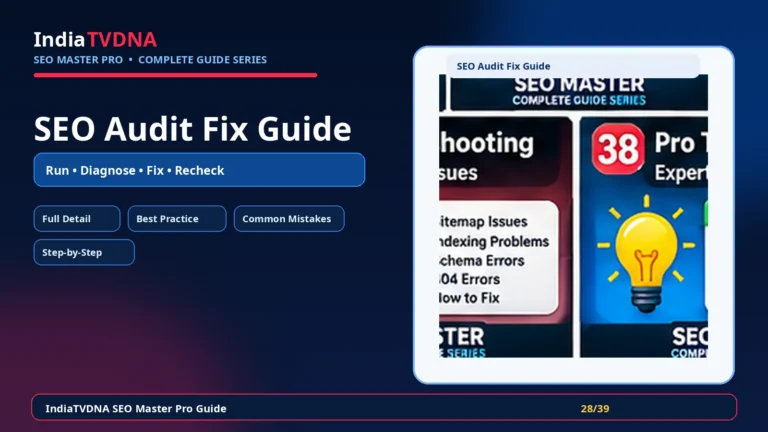Viewport: 768px width, 432px height.
Task: Click the SEO MASTER PRO subtitle
Action: click(x=78, y=60)
